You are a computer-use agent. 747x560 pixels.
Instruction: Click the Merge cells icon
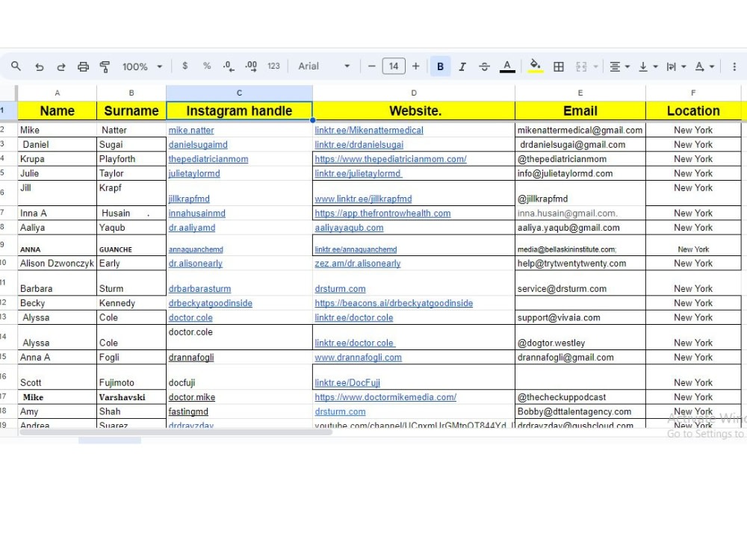click(x=581, y=66)
